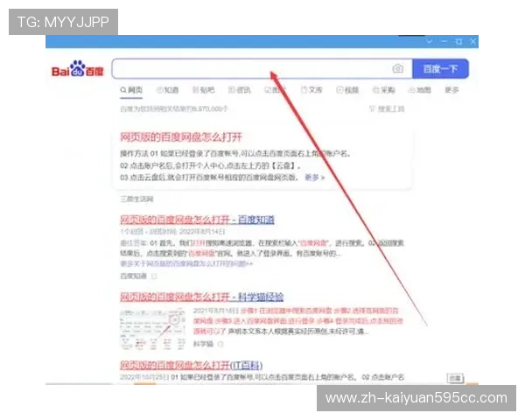
Task: Switch to the 视频 tab
Action: tap(347, 90)
